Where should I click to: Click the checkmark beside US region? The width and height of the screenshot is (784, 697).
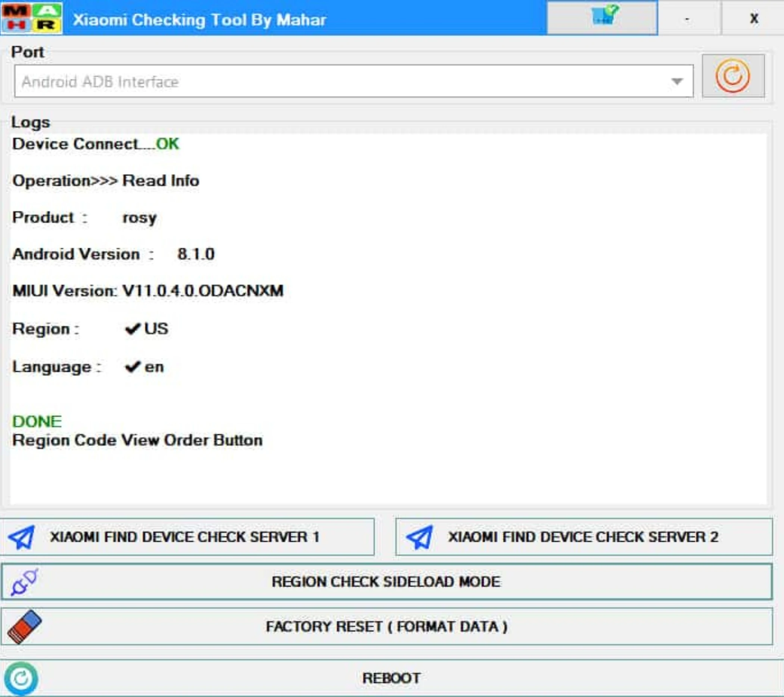(x=132, y=329)
